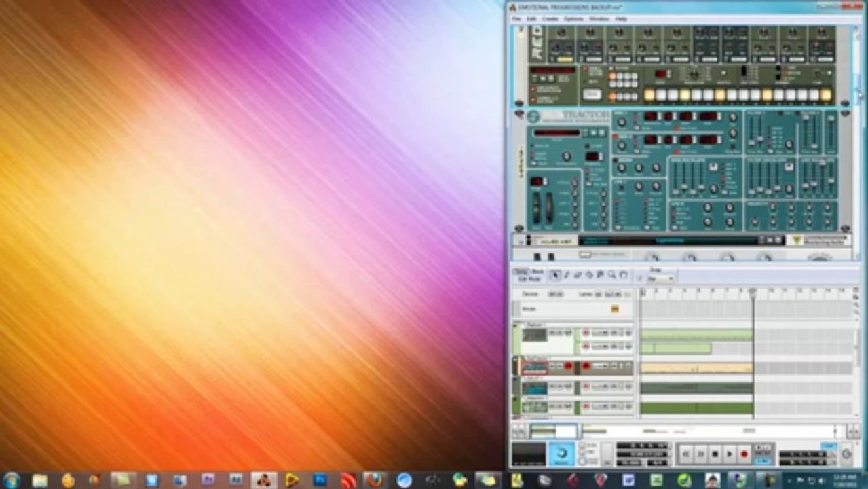Click the Subtractor pitch bend wheel
Image resolution: width=868 pixels, height=489 pixels.
tap(537, 209)
